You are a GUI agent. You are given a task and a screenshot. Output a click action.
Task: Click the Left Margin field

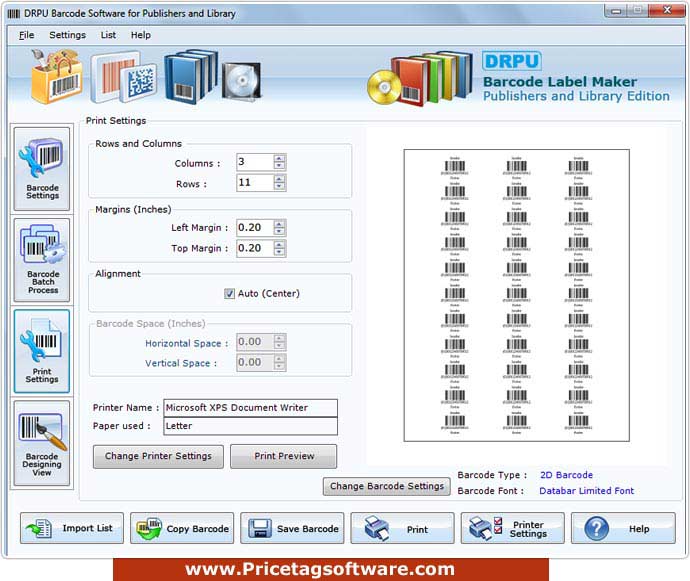pyautogui.click(x=255, y=228)
